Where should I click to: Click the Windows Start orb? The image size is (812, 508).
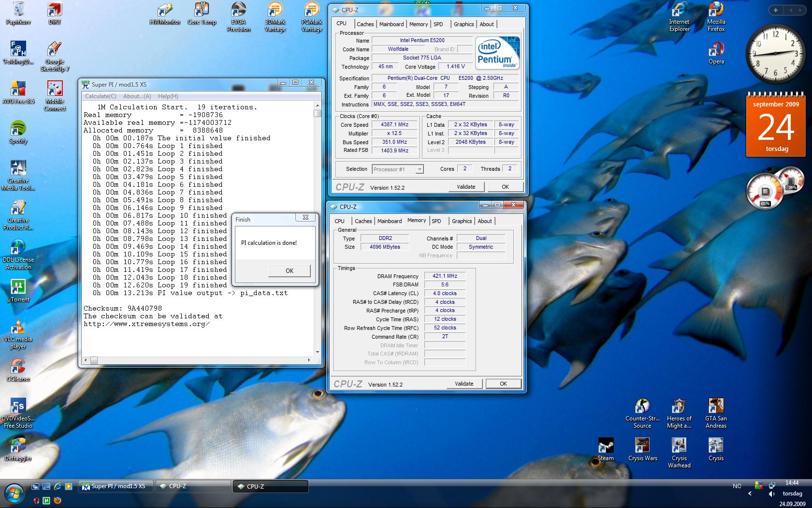click(14, 493)
